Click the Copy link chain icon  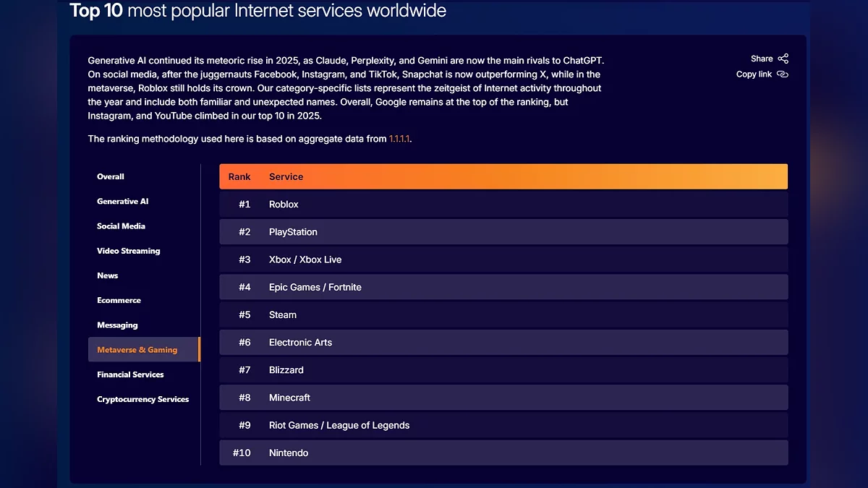click(782, 74)
